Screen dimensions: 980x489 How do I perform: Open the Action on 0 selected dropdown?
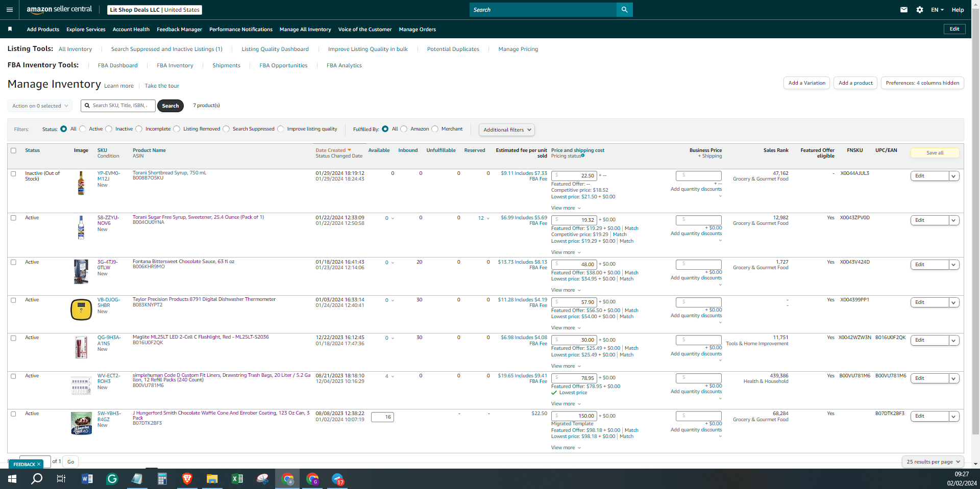(40, 106)
